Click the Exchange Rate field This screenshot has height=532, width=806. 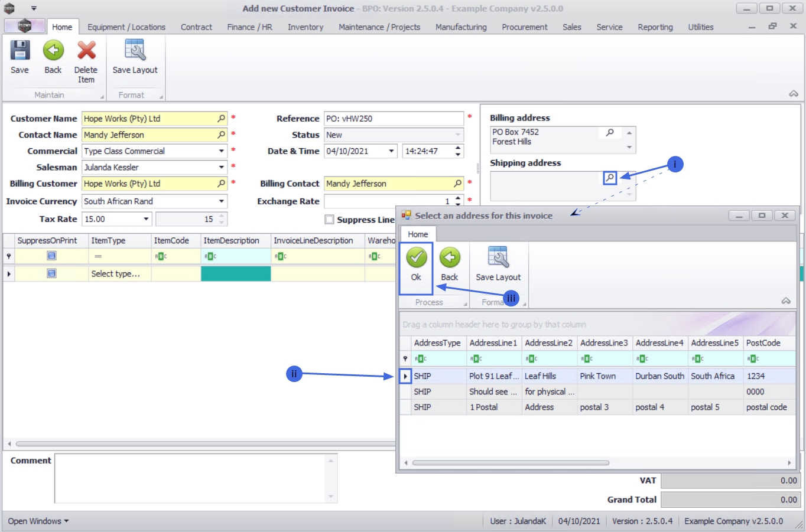(388, 201)
